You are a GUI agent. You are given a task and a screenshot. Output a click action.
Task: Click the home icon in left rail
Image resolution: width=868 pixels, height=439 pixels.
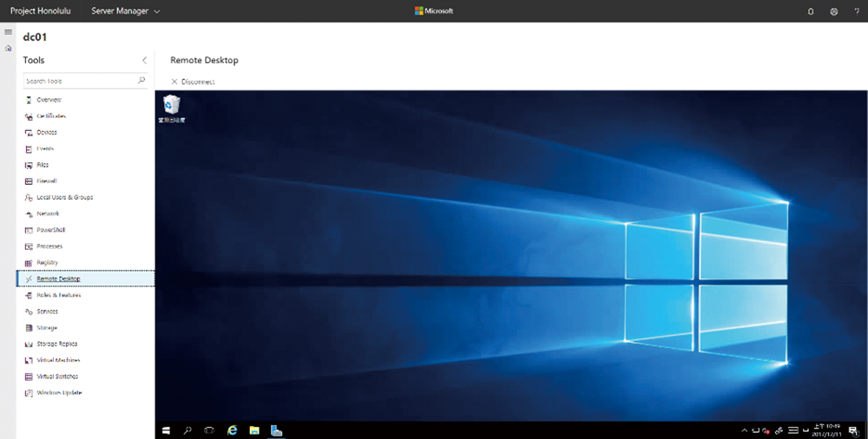(x=9, y=49)
